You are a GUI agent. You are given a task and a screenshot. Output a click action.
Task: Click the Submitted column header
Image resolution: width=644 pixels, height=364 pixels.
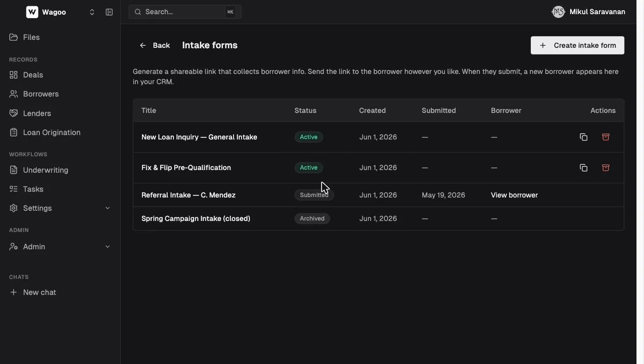[439, 110]
